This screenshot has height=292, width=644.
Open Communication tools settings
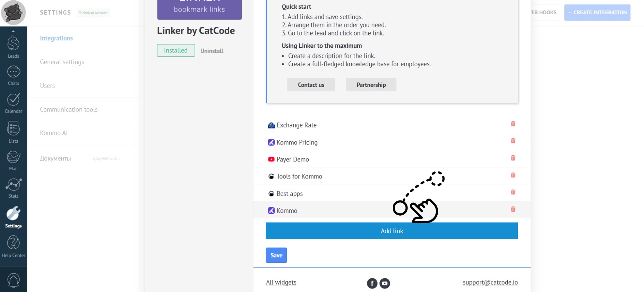(69, 110)
